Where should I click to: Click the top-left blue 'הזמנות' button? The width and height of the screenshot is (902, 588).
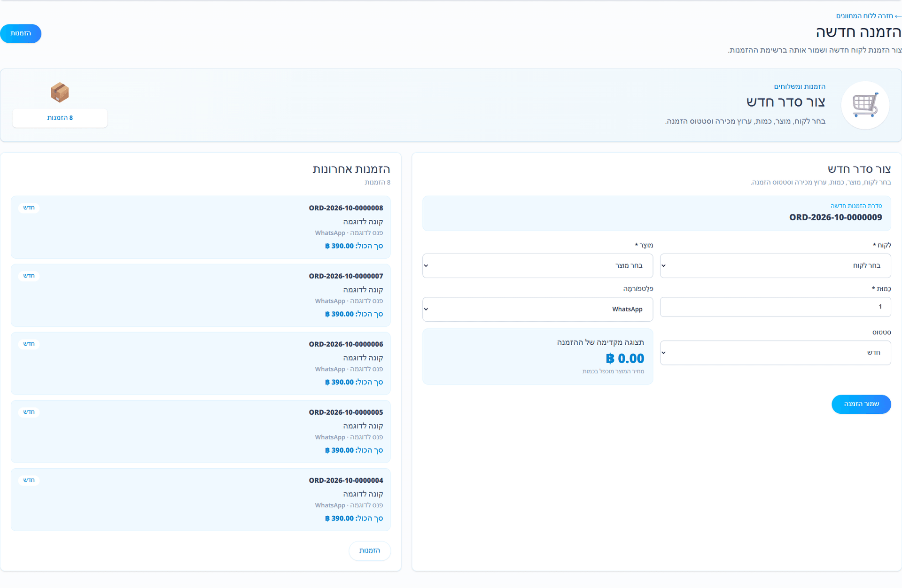[21, 33]
